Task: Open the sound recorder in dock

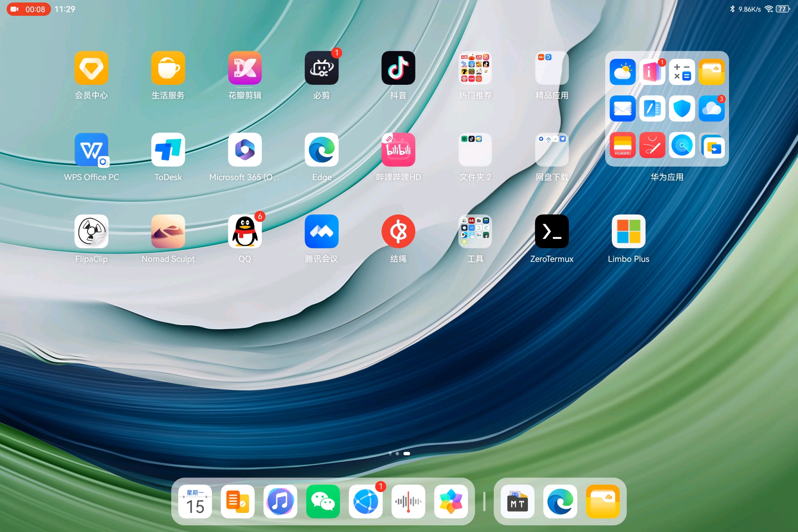Action: click(409, 501)
